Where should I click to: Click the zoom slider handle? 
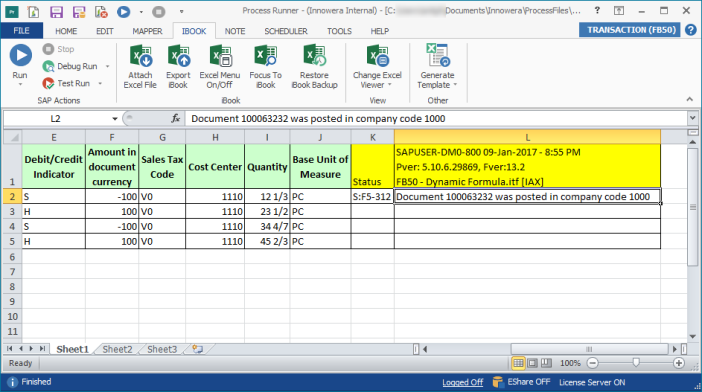click(x=636, y=363)
